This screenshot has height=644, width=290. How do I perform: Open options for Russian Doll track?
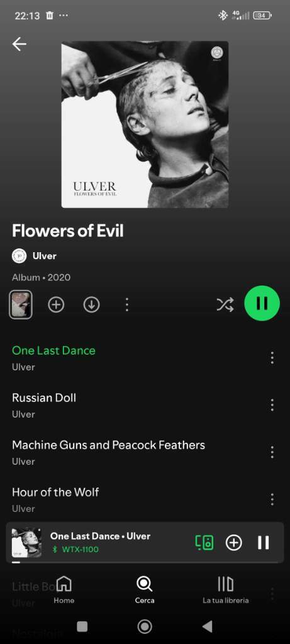point(272,405)
